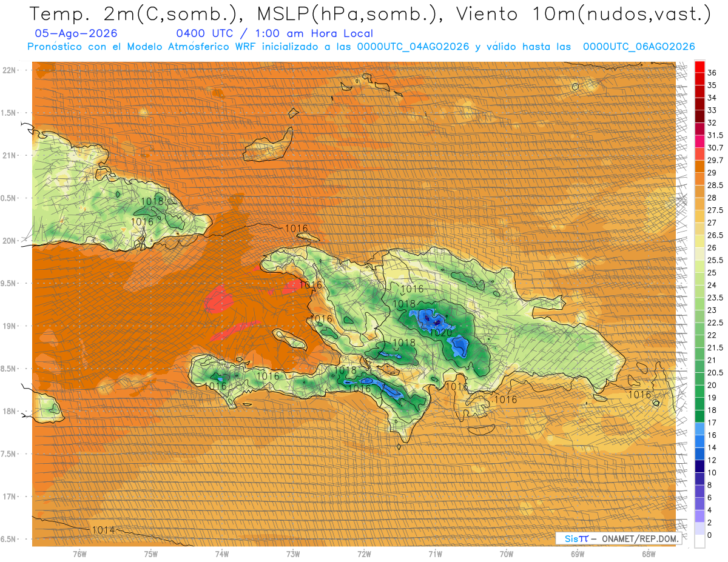Click legend value 14
Viewport: 728px width, 562px height.
coord(712,447)
